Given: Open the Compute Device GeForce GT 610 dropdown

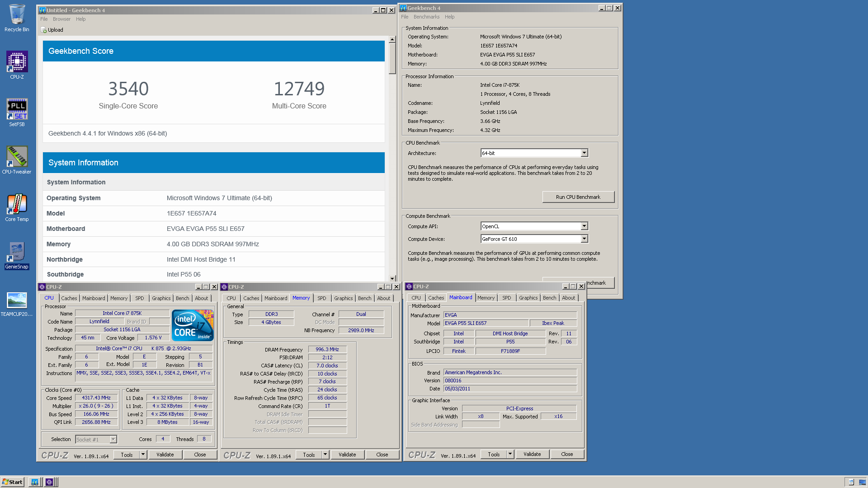Looking at the screenshot, I should coord(584,239).
